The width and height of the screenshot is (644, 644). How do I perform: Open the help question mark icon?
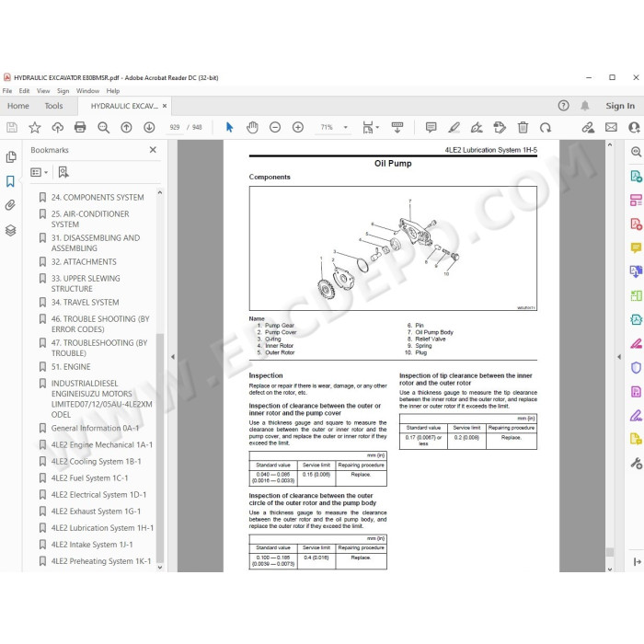pyautogui.click(x=563, y=106)
